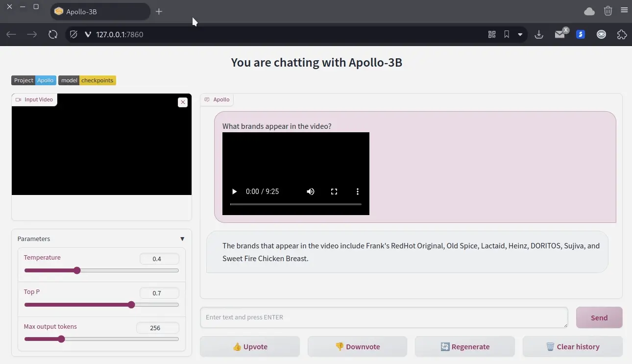Open a new tab with plus button
The width and height of the screenshot is (632, 364).
click(x=159, y=11)
